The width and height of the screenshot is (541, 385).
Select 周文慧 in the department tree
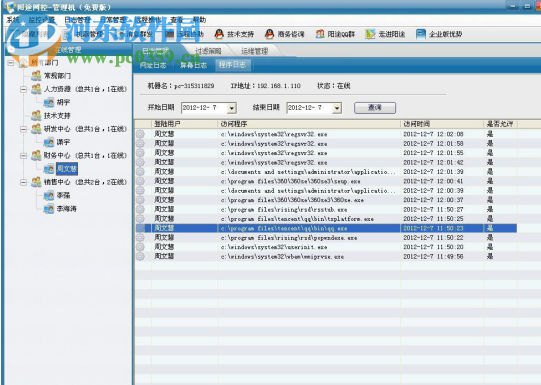pos(67,169)
